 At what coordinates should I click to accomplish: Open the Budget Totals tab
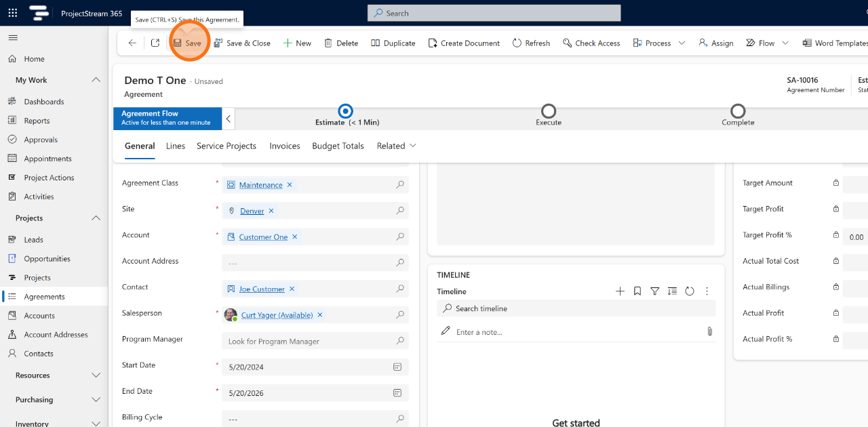(x=338, y=146)
